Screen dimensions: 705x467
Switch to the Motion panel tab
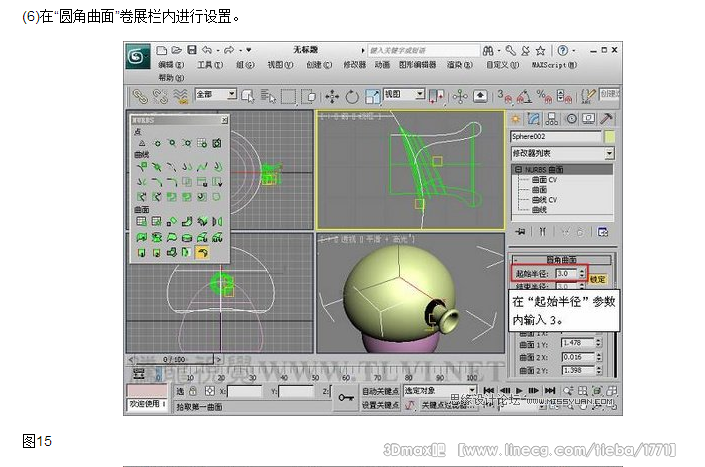[571, 119]
